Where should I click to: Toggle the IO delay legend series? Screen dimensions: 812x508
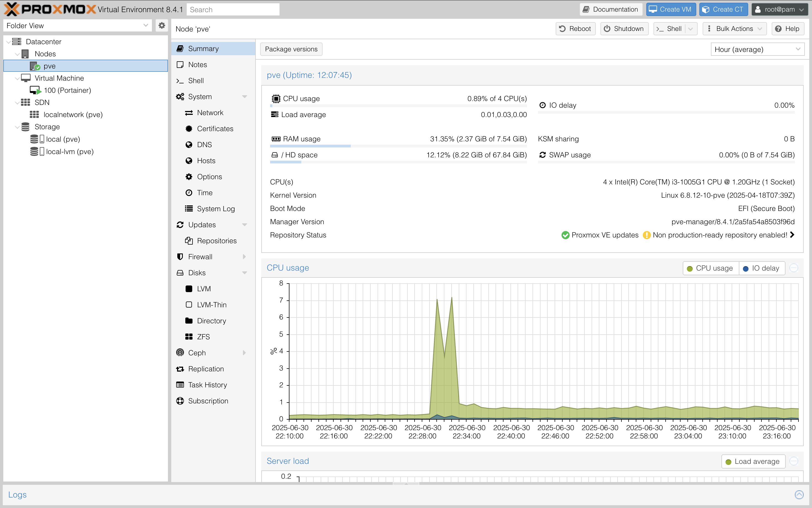tap(761, 268)
